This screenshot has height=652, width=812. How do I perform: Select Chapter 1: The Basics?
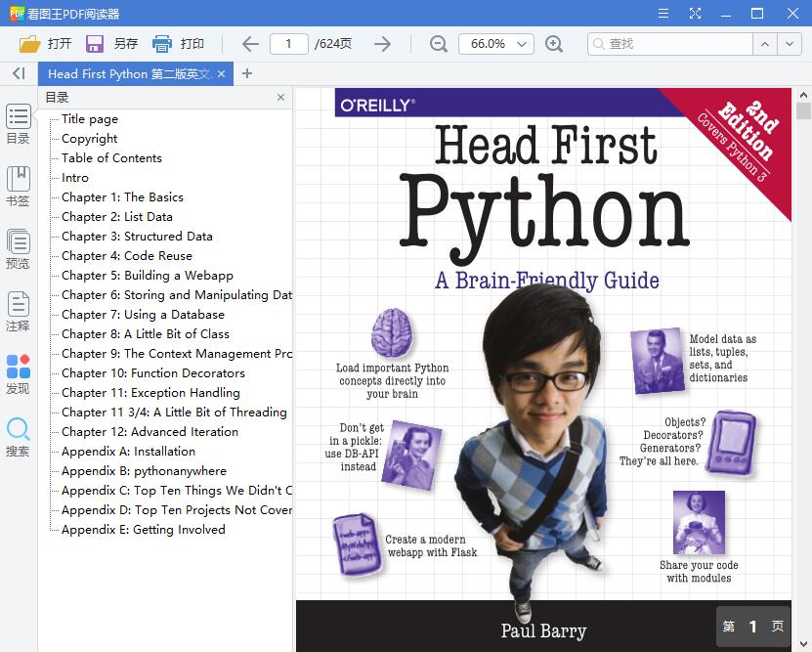point(123,197)
